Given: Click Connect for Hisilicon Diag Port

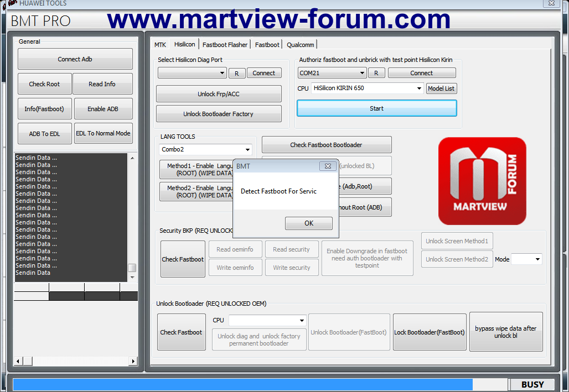Looking at the screenshot, I should tap(264, 73).
